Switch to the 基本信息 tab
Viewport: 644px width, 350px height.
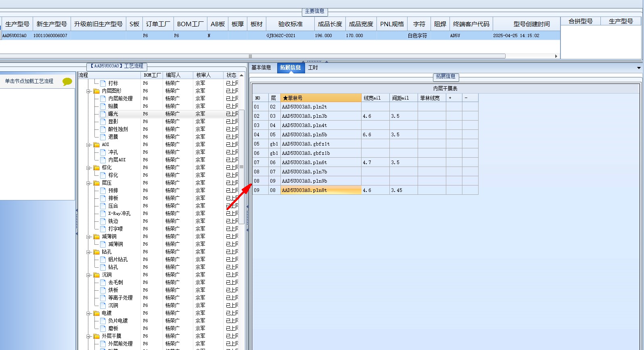(x=261, y=68)
